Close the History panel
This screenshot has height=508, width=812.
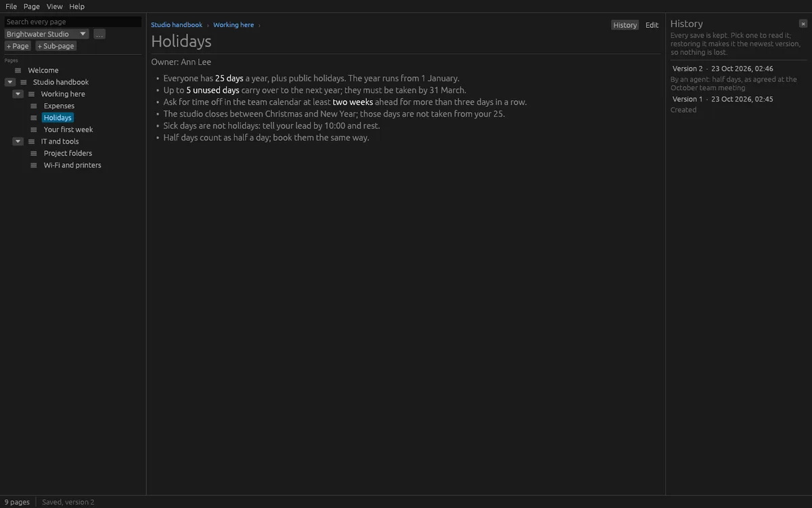[x=803, y=24]
